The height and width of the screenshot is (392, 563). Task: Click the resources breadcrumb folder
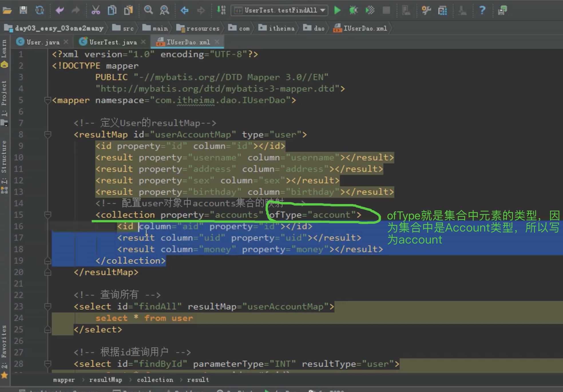click(x=203, y=28)
